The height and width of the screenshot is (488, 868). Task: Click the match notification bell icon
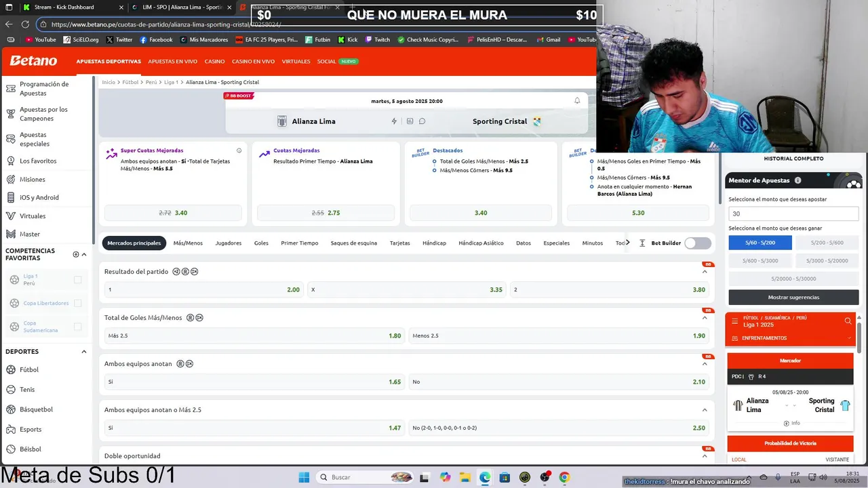coord(577,100)
